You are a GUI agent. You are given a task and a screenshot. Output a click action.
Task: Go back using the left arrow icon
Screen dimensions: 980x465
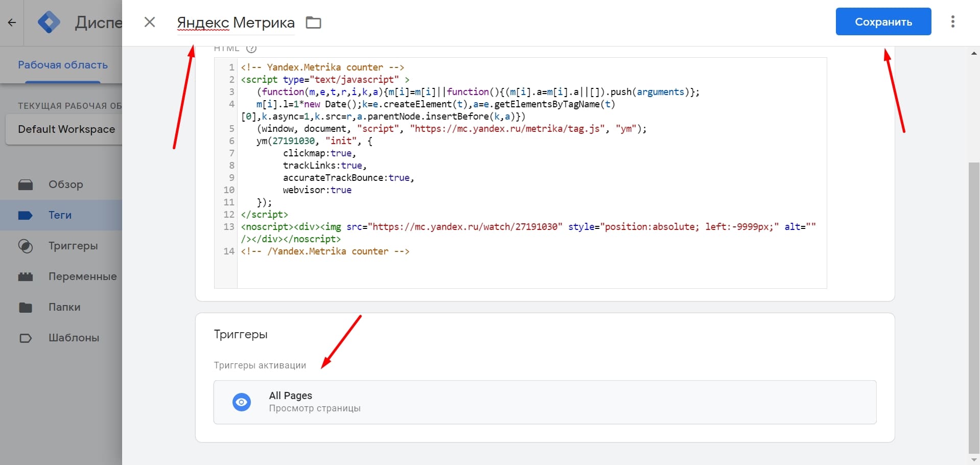point(12,22)
